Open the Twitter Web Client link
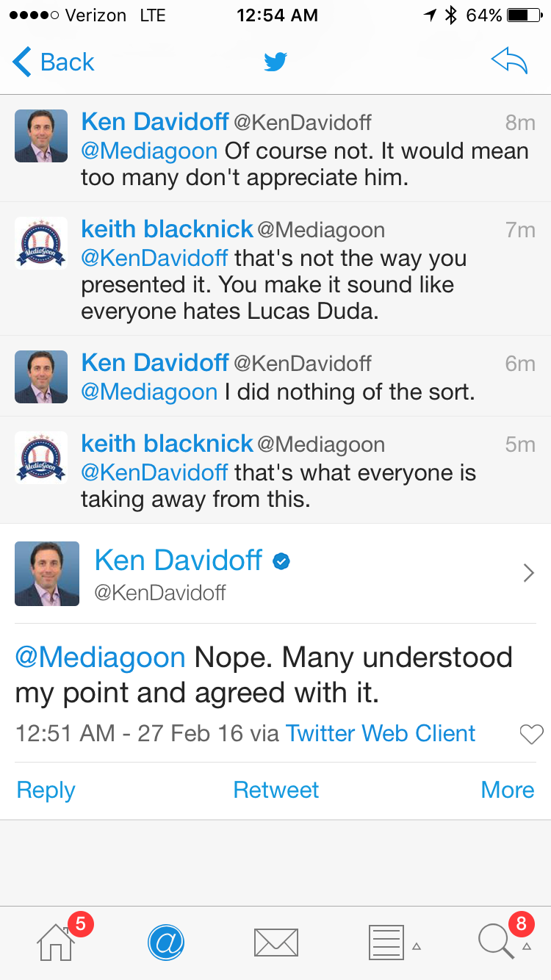This screenshot has width=551, height=980. pos(381,733)
